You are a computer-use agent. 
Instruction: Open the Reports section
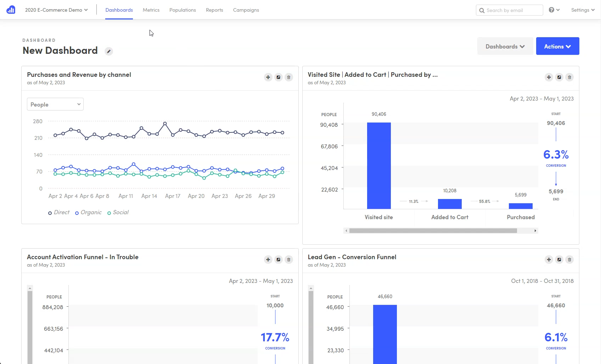point(214,10)
